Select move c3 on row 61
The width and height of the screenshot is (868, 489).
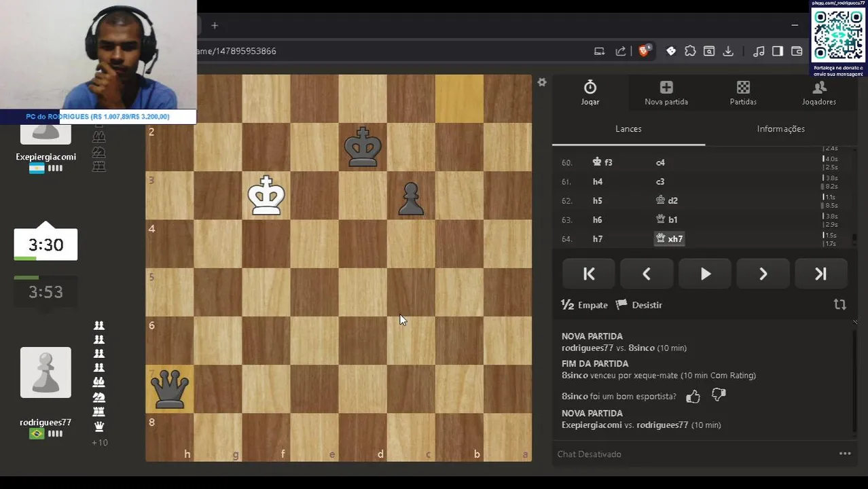point(660,182)
